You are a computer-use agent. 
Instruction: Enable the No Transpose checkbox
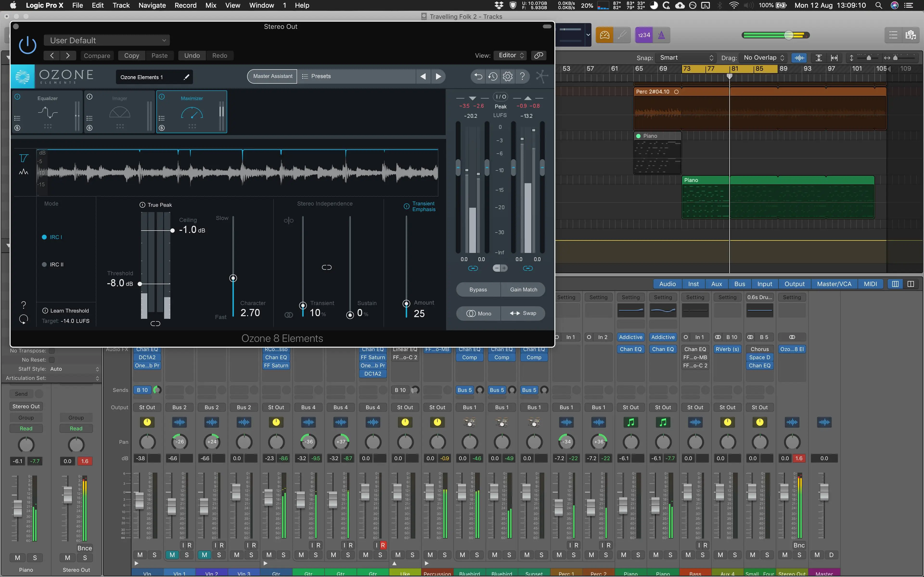click(52, 351)
